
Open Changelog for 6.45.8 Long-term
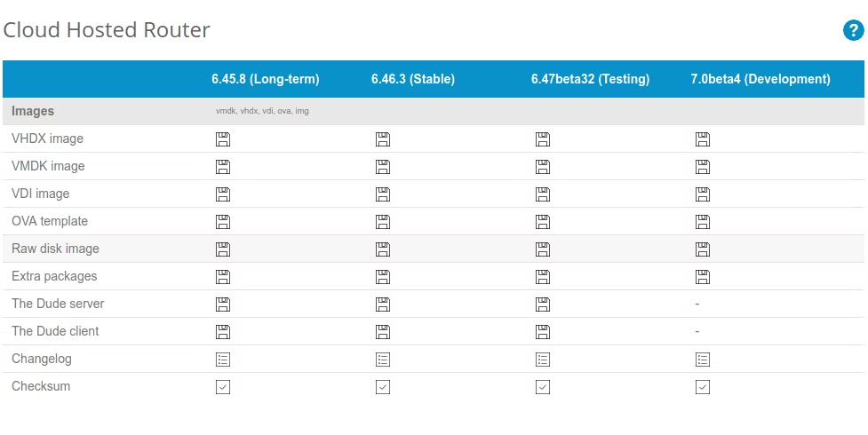pyautogui.click(x=223, y=360)
